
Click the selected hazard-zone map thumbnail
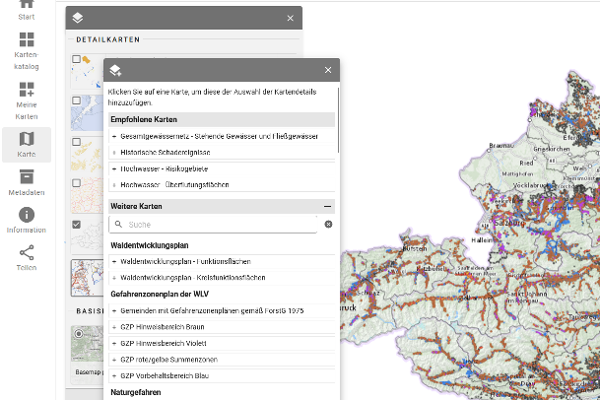pos(87,278)
